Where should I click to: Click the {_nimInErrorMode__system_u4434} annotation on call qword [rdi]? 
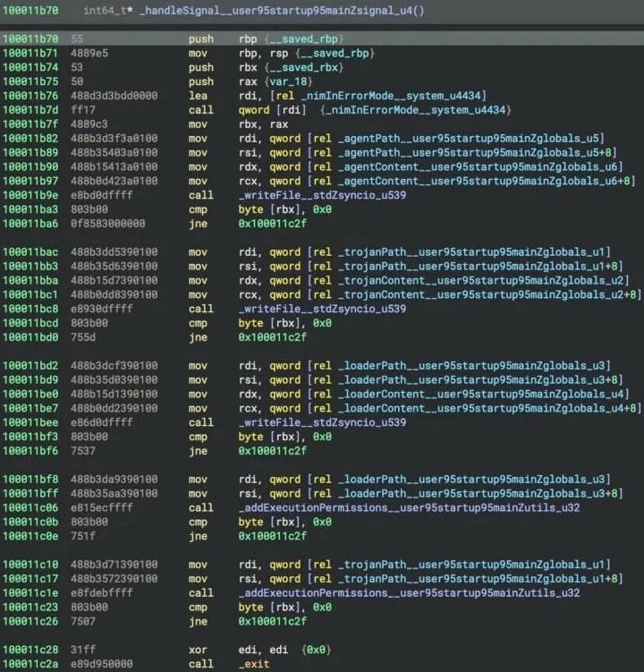click(416, 110)
